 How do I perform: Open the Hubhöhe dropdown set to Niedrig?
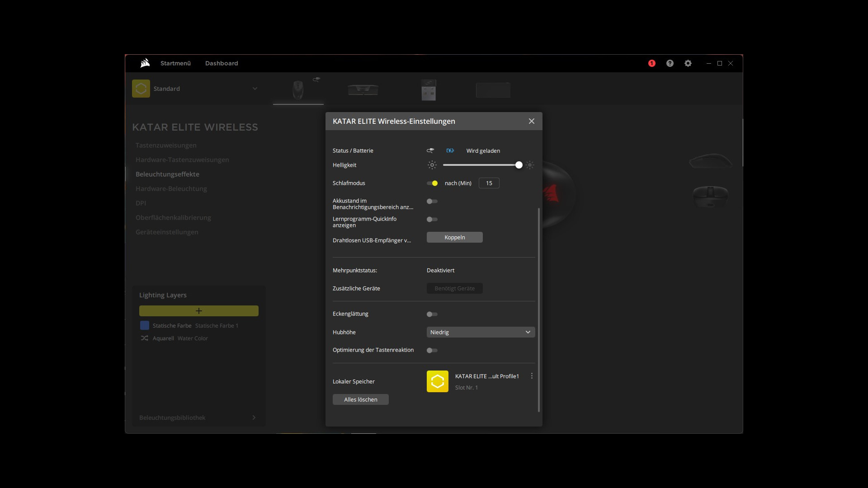[480, 332]
